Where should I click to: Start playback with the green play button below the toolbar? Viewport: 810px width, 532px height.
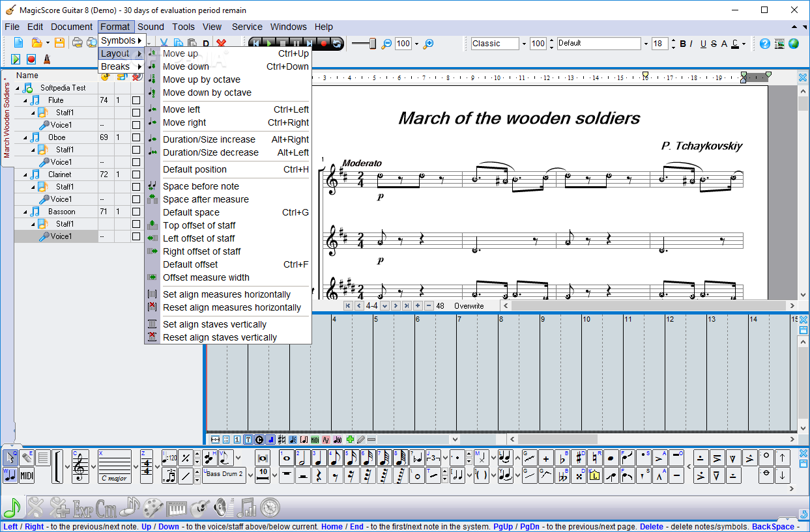tap(16, 59)
